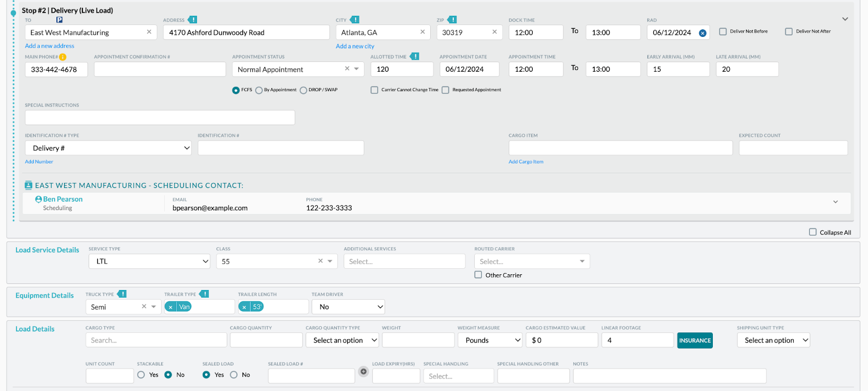Remove the Van trailer type tag
868x391 pixels.
point(171,307)
